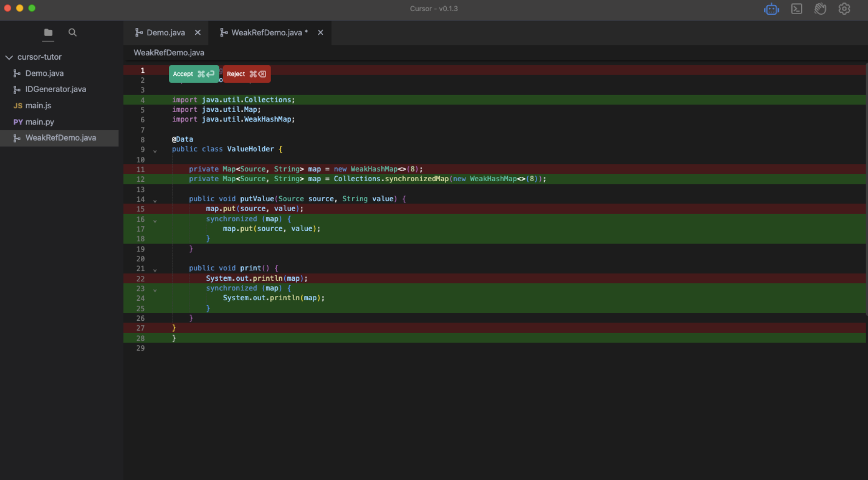This screenshot has width=868, height=480.
Task: Show the file explorer folder icon
Action: click(48, 32)
